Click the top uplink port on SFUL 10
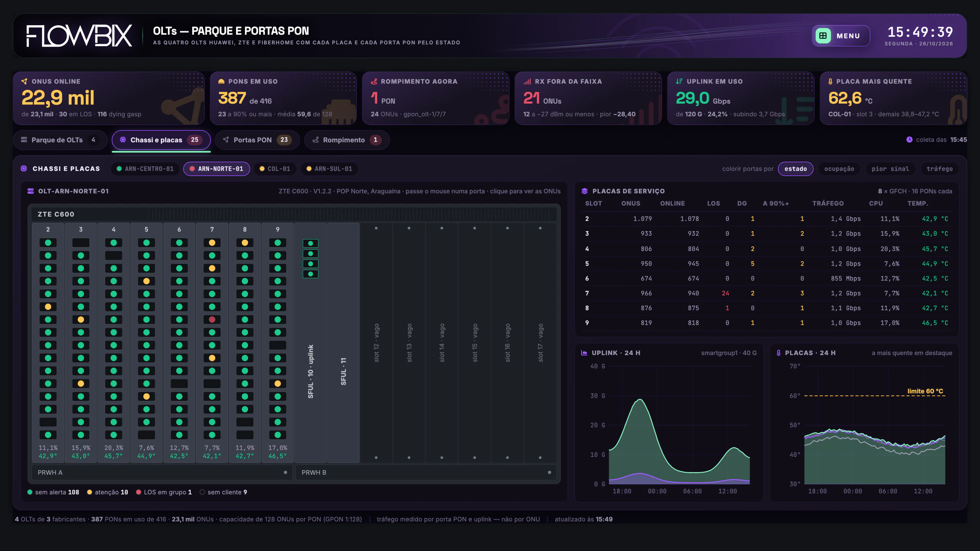This screenshot has width=980, height=551. point(310,243)
